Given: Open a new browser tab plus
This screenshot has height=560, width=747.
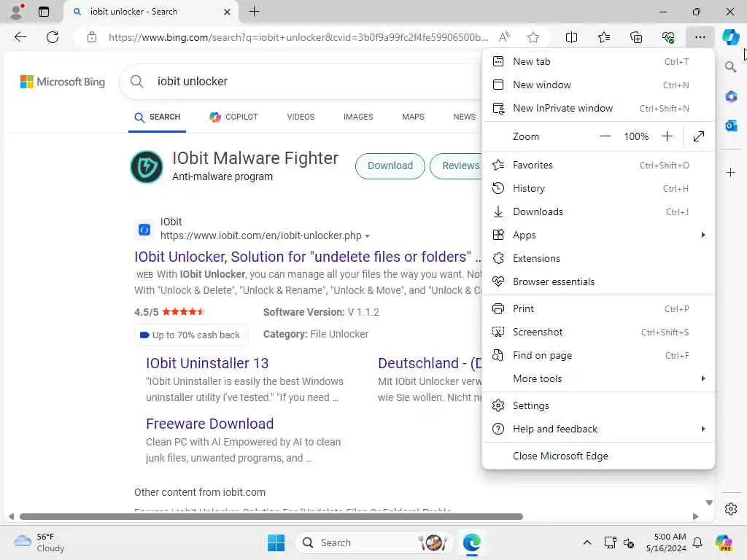Looking at the screenshot, I should click(255, 12).
